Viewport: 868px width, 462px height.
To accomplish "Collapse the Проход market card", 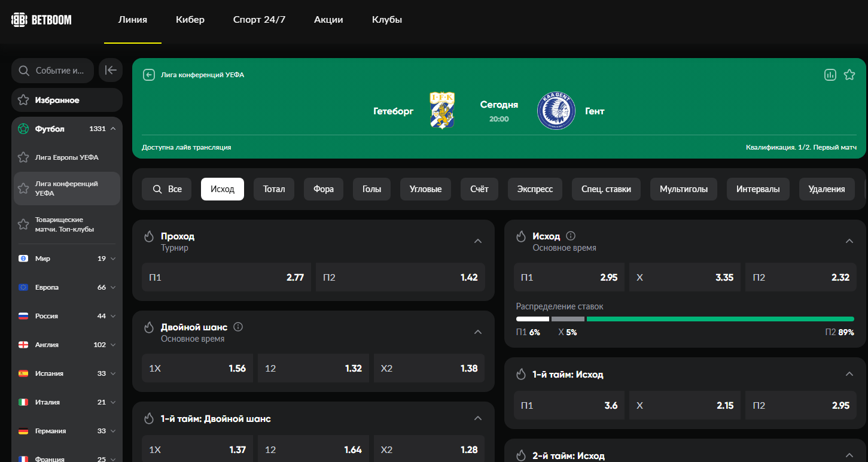I will point(478,241).
